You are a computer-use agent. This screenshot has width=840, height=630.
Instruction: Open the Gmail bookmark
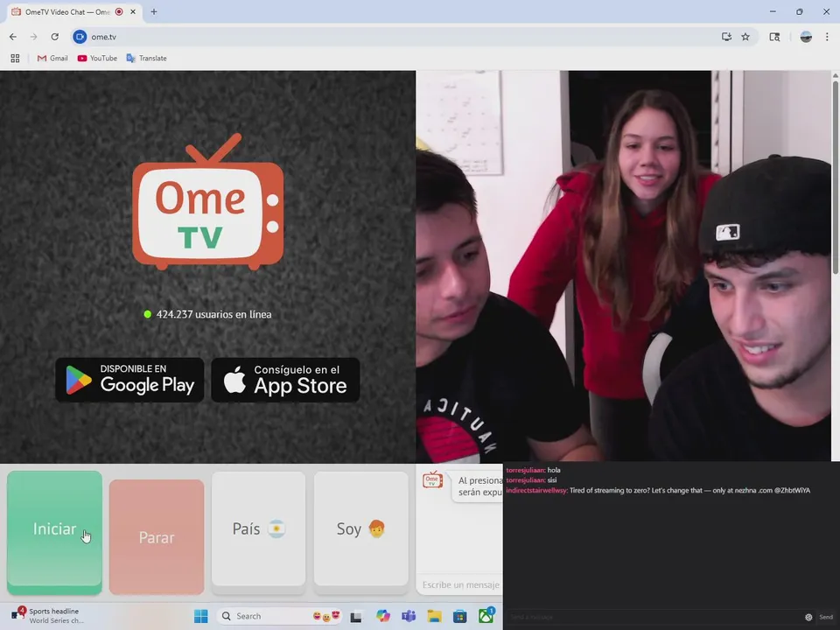(x=52, y=58)
